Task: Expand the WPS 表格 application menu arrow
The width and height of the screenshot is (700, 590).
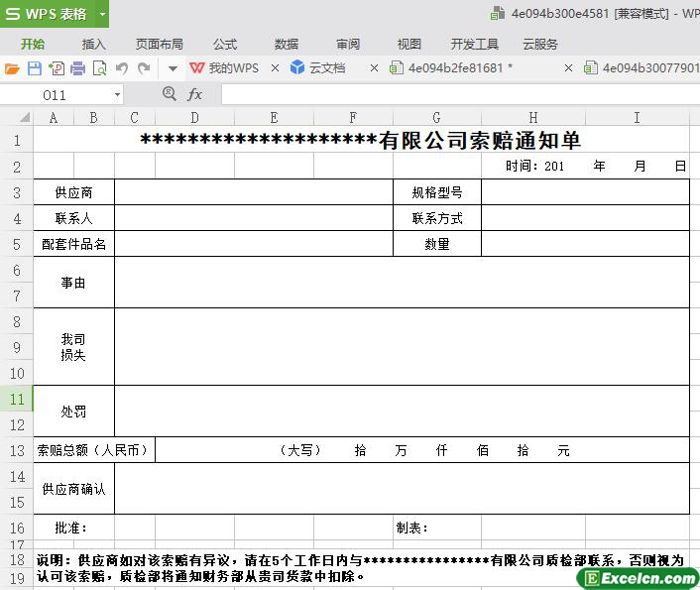Action: (x=101, y=14)
